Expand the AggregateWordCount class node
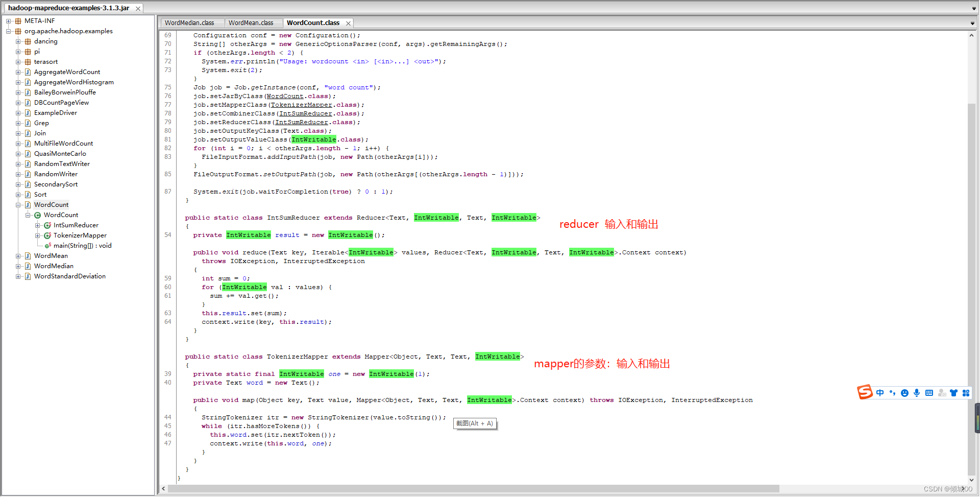 click(18, 72)
